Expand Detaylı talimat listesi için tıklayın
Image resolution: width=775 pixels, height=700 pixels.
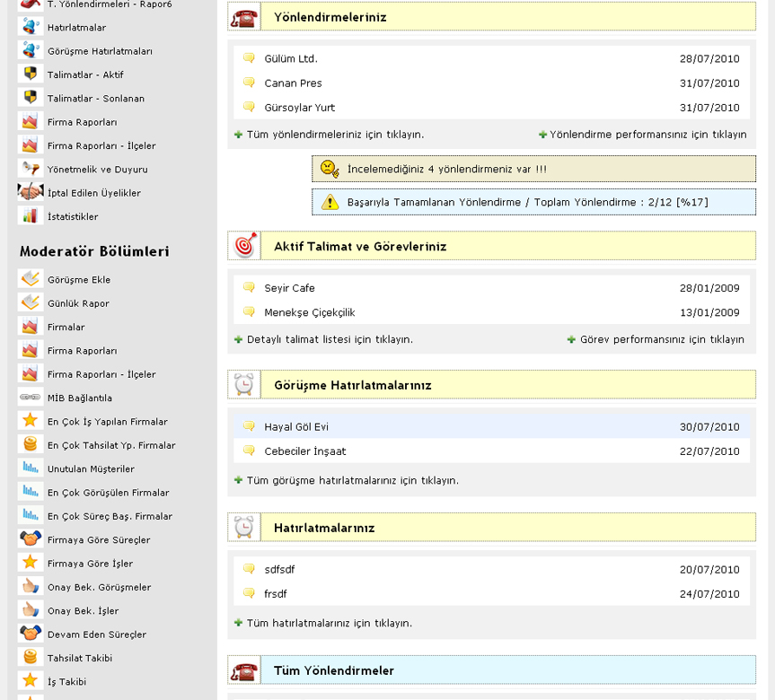330,339
